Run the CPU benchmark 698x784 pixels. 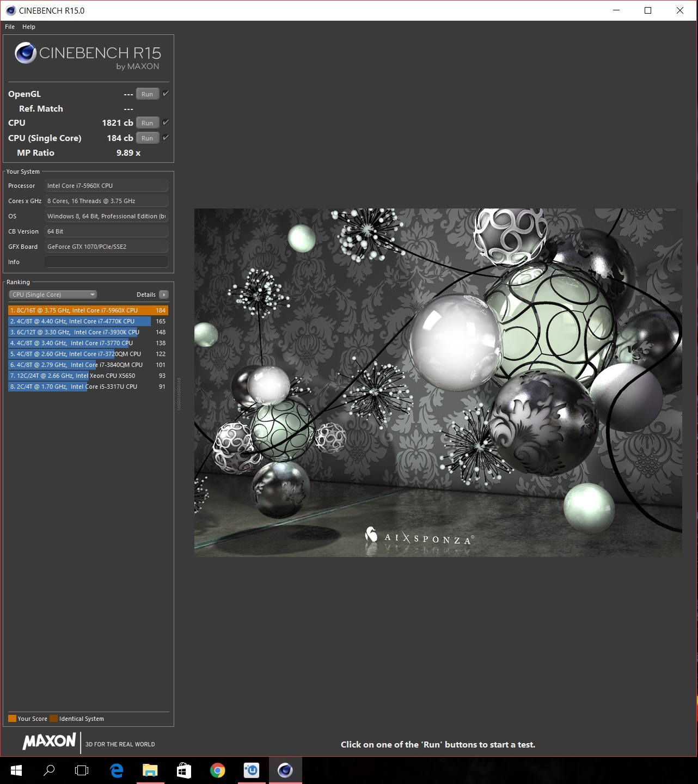coord(147,123)
